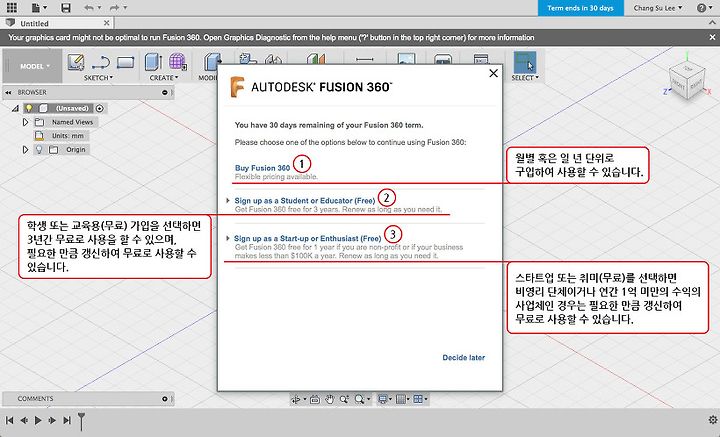Click Sign up as a Start-up or Enthusiast
This screenshot has width=720, height=437.
click(308, 238)
